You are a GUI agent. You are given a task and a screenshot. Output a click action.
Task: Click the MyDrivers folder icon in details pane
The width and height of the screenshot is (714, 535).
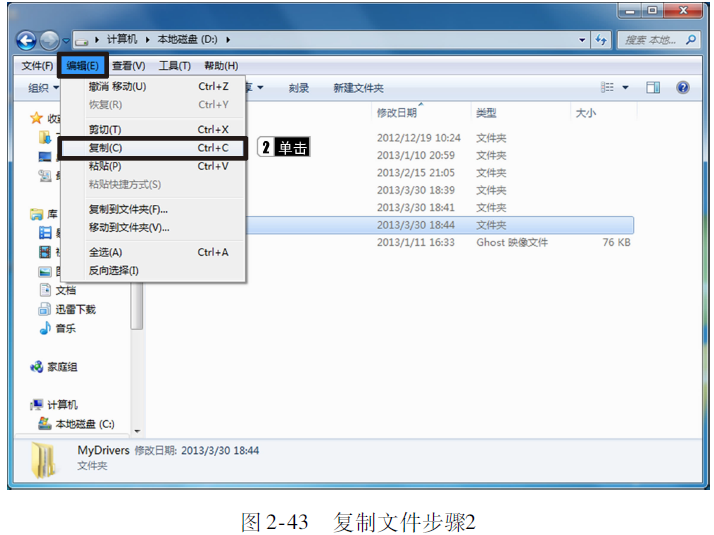click(44, 460)
